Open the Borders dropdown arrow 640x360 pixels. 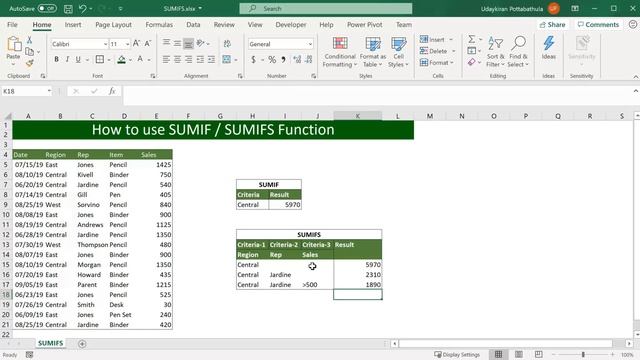tap(109, 60)
